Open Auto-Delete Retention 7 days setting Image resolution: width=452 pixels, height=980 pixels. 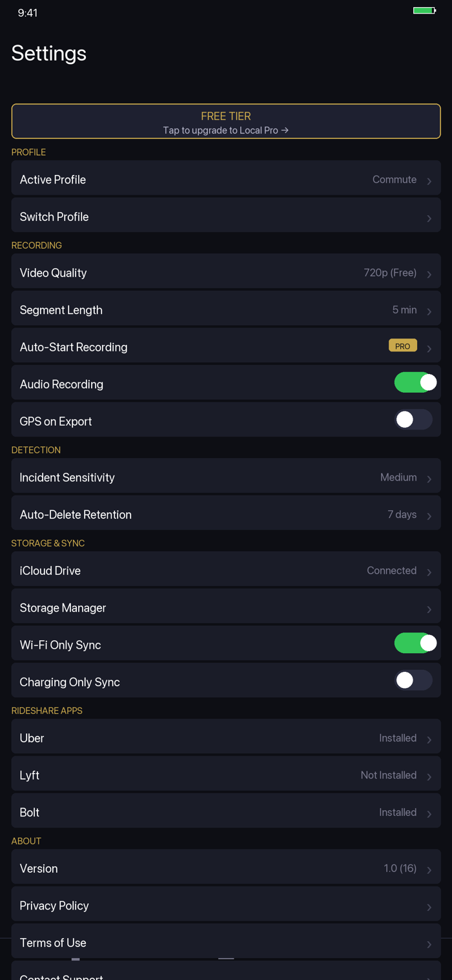click(x=226, y=514)
